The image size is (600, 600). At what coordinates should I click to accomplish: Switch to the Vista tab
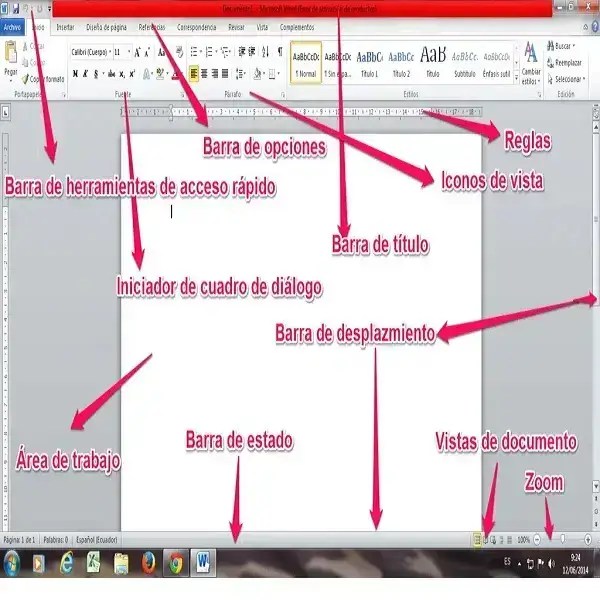262,27
